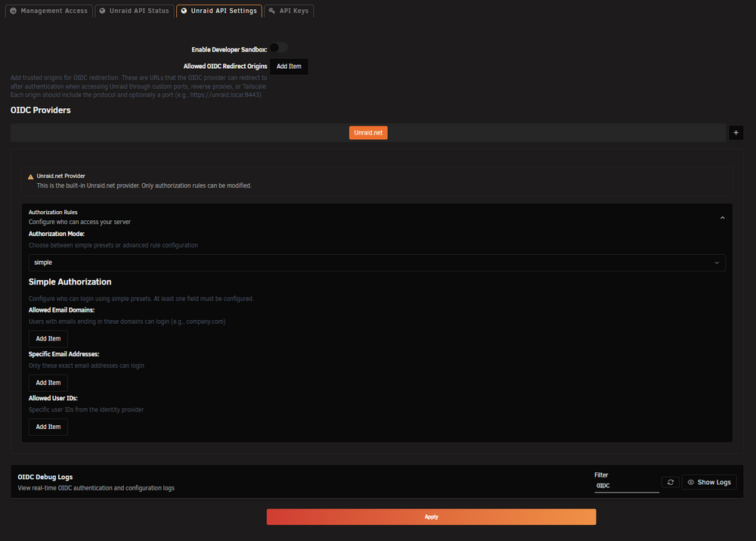This screenshot has width=756, height=541.
Task: Click the Simple Authorization heading
Action: [x=70, y=281]
